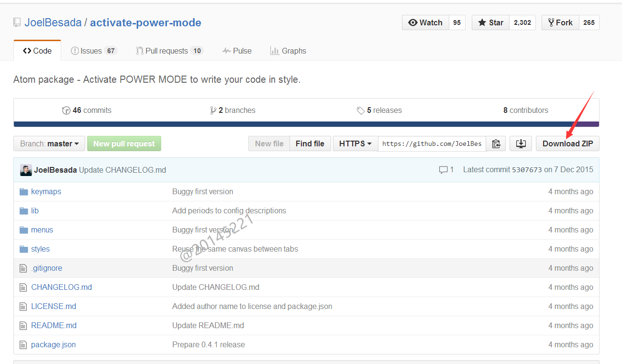Image resolution: width=622 pixels, height=364 pixels.
Task: Click the .gitignore file icon
Action: (23, 268)
